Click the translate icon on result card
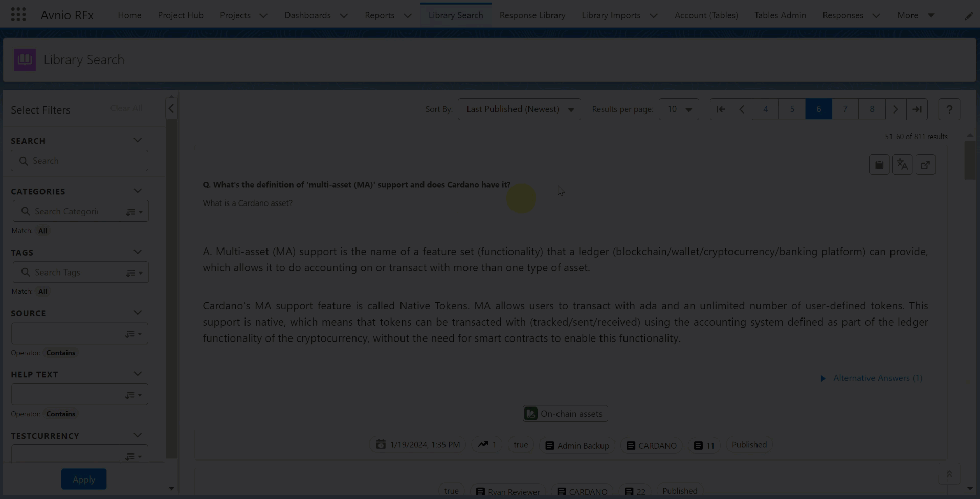The height and width of the screenshot is (499, 980). pos(902,165)
